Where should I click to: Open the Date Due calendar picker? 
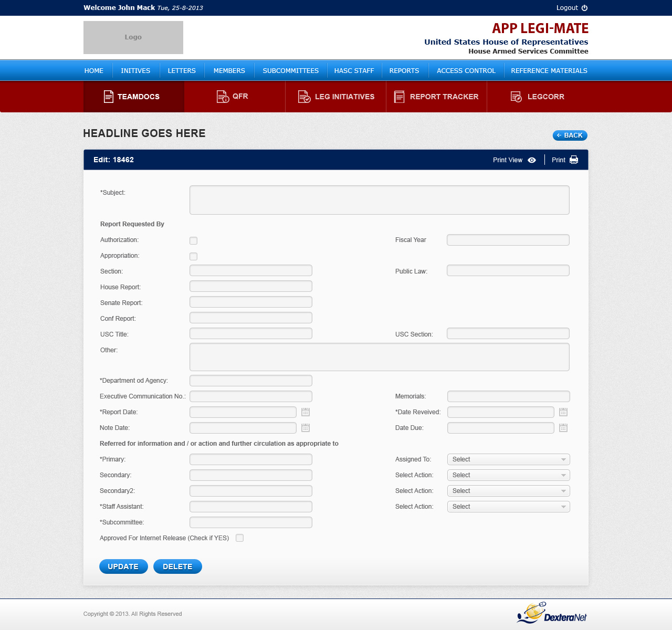click(x=563, y=428)
